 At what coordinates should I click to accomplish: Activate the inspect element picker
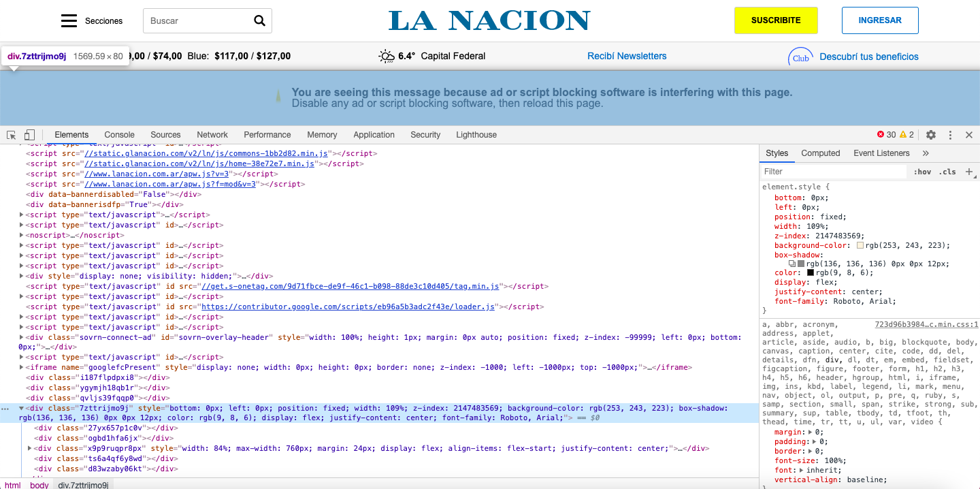(x=12, y=135)
